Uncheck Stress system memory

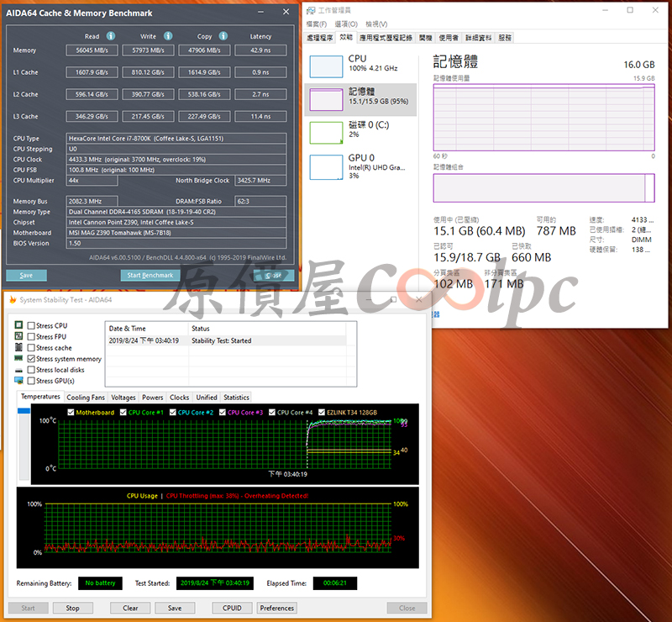31,359
